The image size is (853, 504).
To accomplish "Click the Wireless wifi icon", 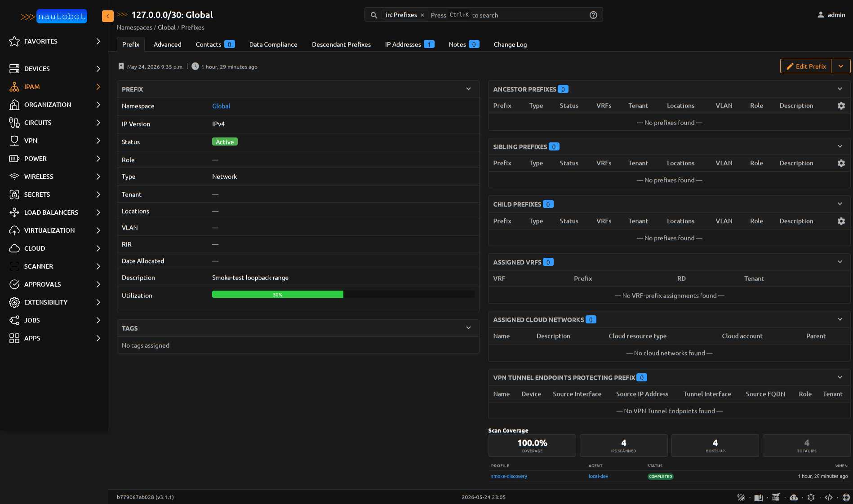I will click(14, 177).
